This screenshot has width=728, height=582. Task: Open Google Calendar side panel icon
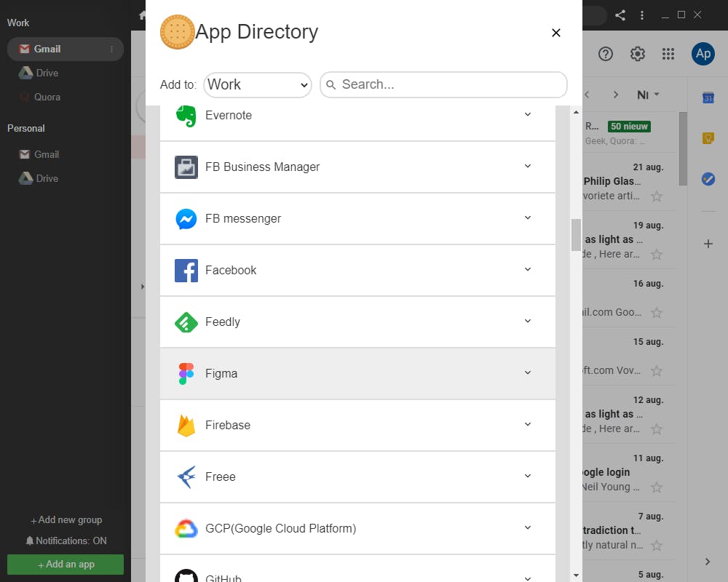coord(708,97)
